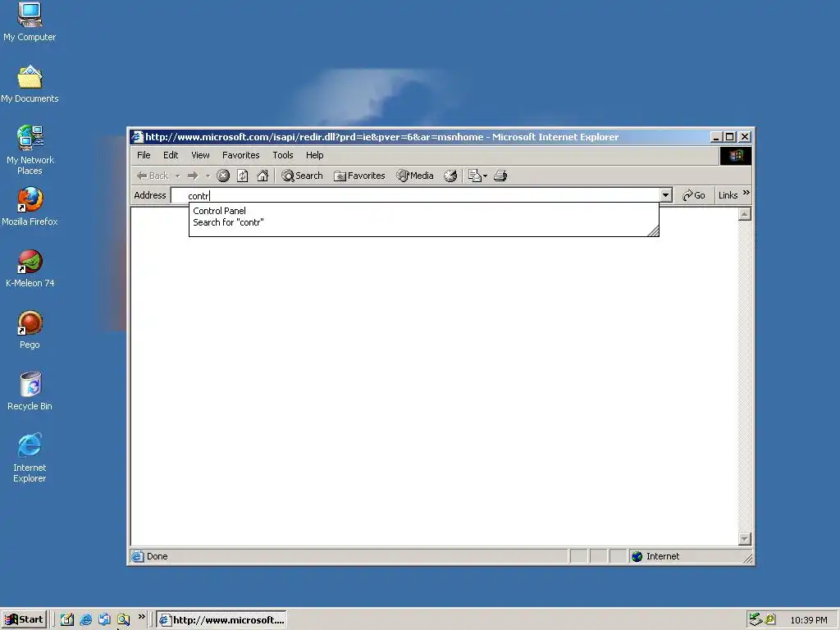This screenshot has height=630, width=840.
Task: Expand the Forward history dropdown arrow
Action: 208,176
